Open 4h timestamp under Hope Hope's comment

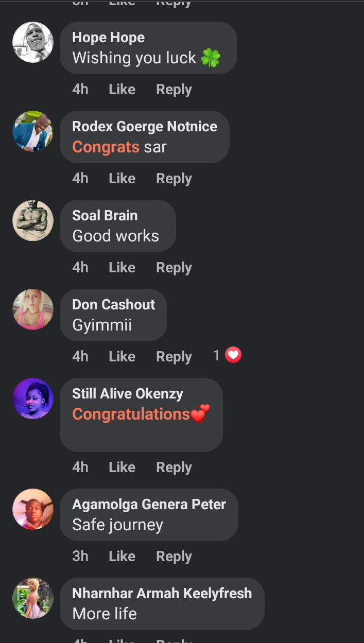pos(80,90)
